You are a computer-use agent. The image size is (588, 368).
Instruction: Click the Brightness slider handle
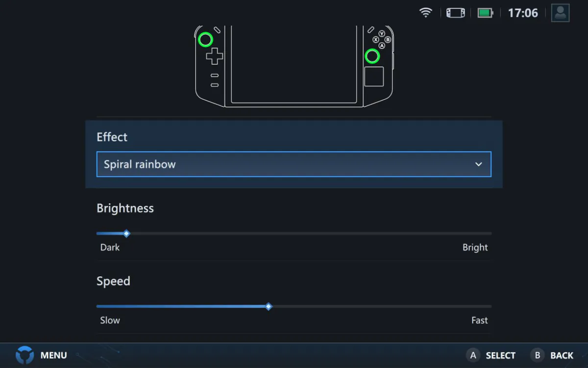tap(126, 234)
